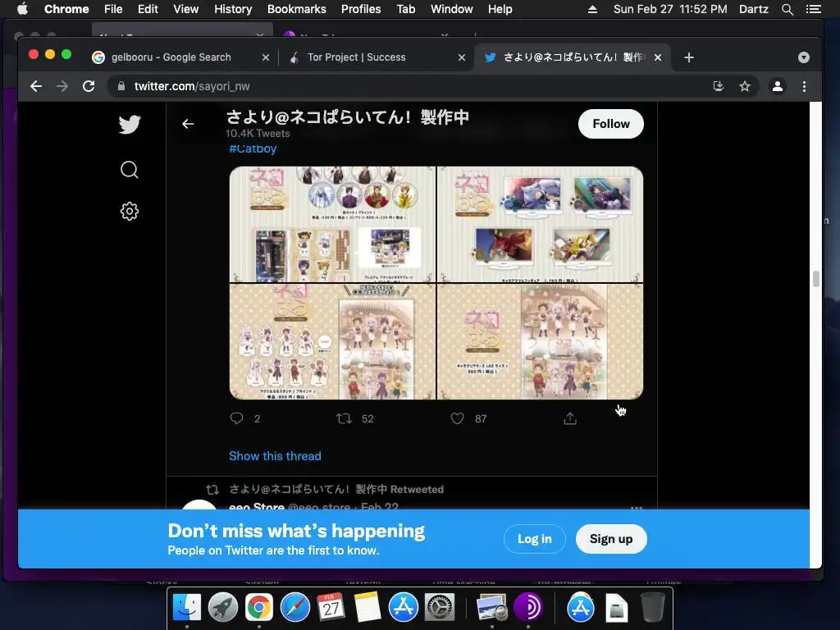The image size is (840, 630).
Task: Open the bottom-left tweet image of acrylic stands
Action: 333,341
